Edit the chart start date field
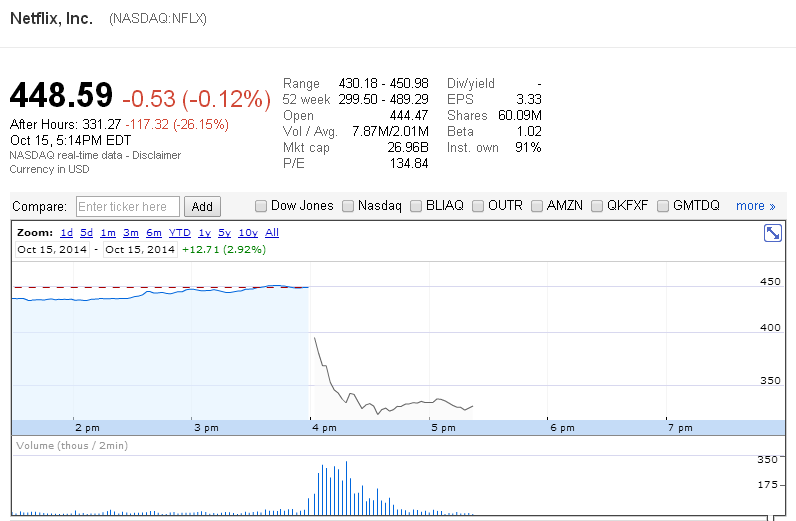796x521 pixels. pyautogui.click(x=52, y=249)
